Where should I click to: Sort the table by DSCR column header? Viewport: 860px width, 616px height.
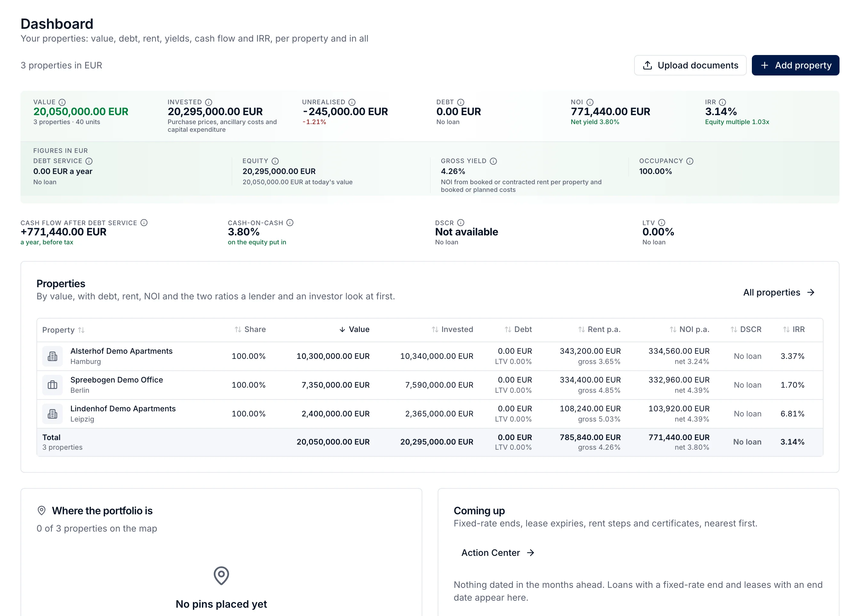[746, 329]
